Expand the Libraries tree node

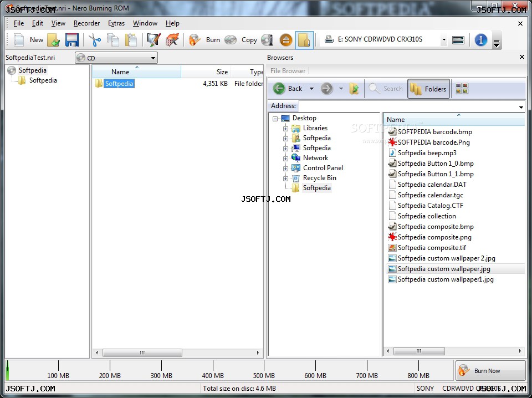click(286, 129)
